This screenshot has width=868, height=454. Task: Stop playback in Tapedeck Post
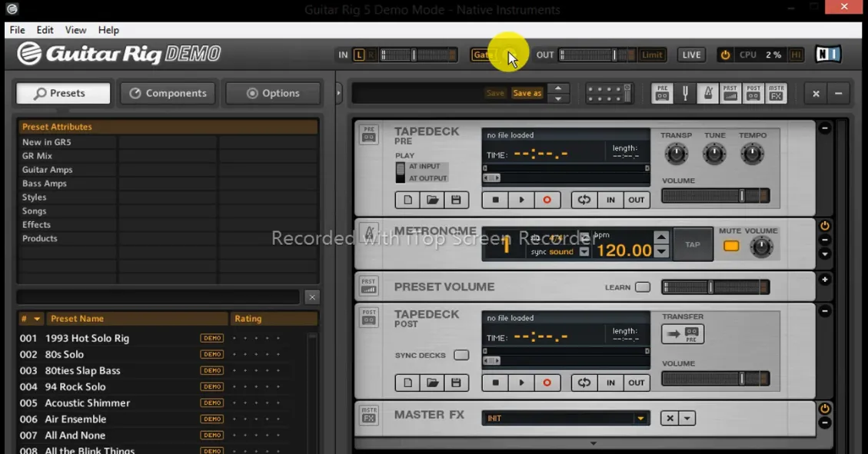tap(495, 383)
